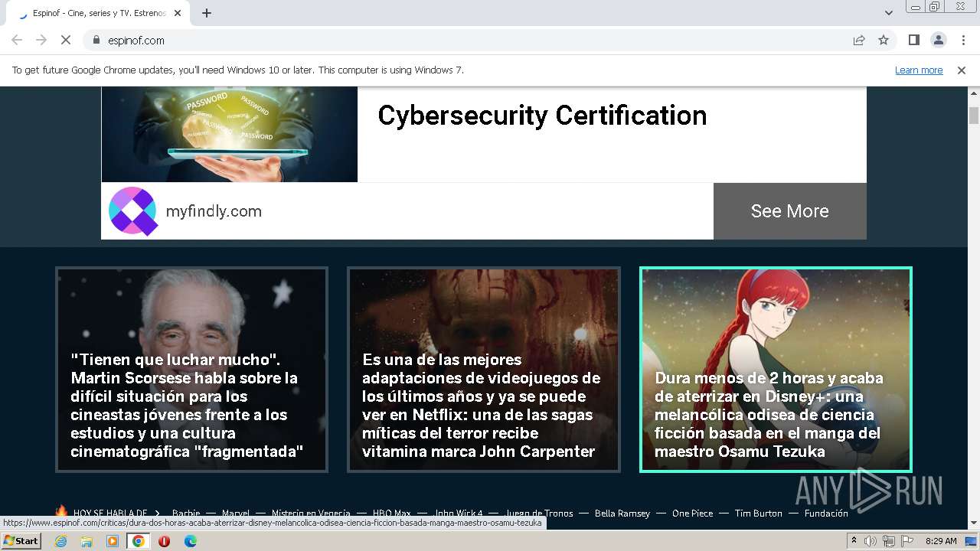Click the flame HOY SE HABLA DE icon
Screen dimensions: 980x551
pyautogui.click(x=61, y=511)
